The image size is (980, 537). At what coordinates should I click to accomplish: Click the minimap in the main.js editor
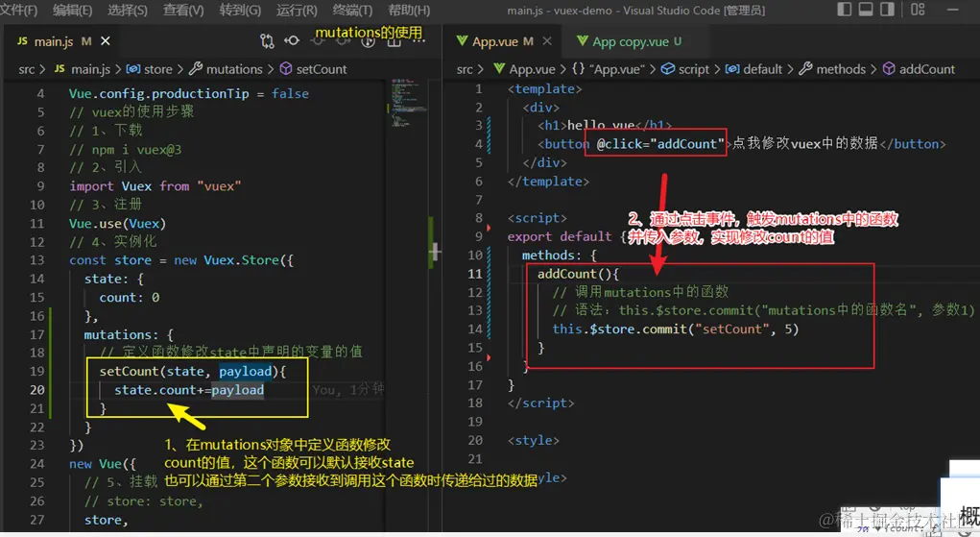pos(408,104)
